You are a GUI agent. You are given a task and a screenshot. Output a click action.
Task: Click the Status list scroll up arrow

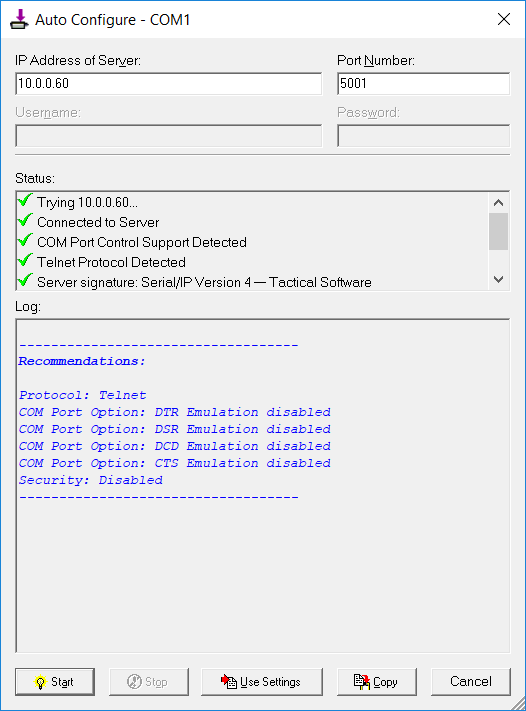(x=498, y=203)
